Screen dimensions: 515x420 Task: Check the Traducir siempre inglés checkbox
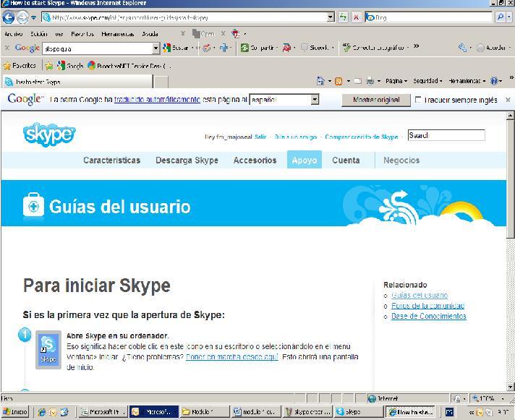tap(418, 100)
